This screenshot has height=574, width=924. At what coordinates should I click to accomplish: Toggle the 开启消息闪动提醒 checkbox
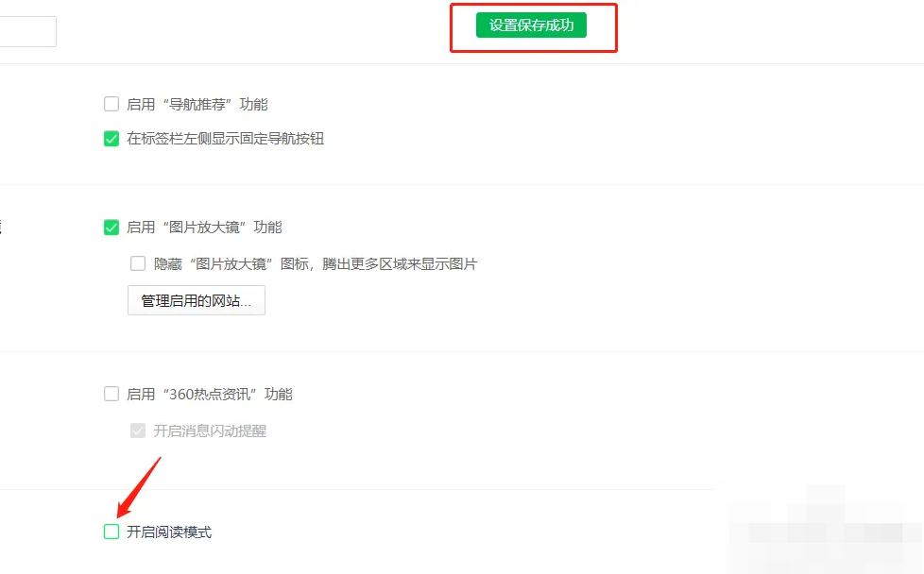tap(138, 430)
